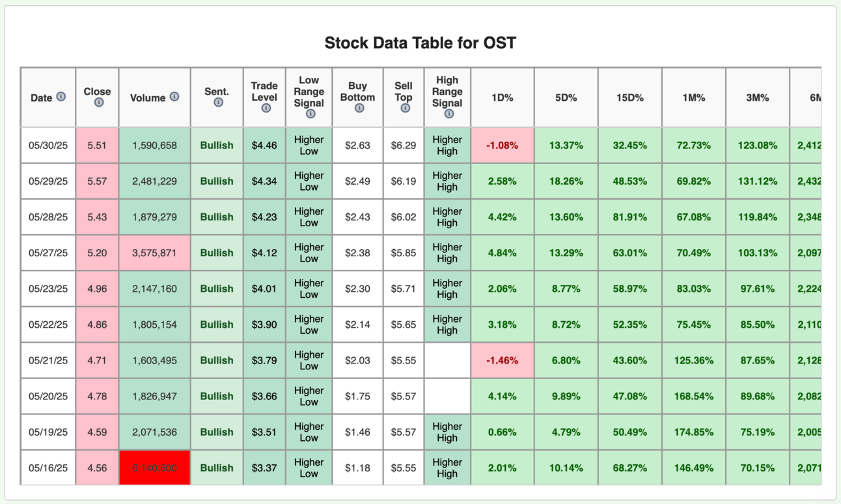Click Low Range Signal info icon

[310, 114]
